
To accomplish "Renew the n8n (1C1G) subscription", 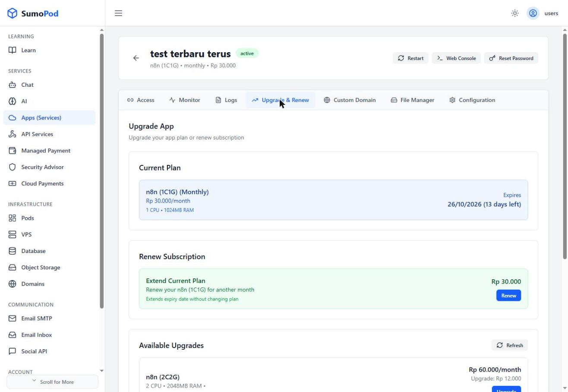I will coord(508,295).
